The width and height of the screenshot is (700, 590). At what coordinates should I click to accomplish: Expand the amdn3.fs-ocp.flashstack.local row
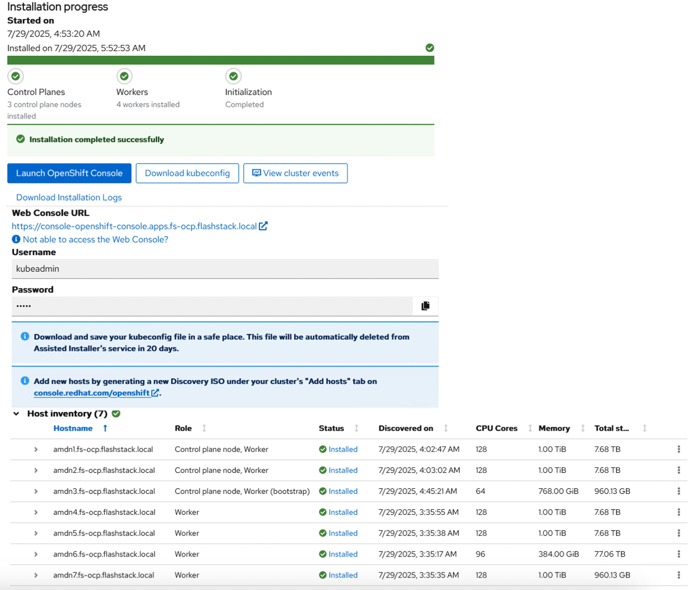(x=36, y=491)
